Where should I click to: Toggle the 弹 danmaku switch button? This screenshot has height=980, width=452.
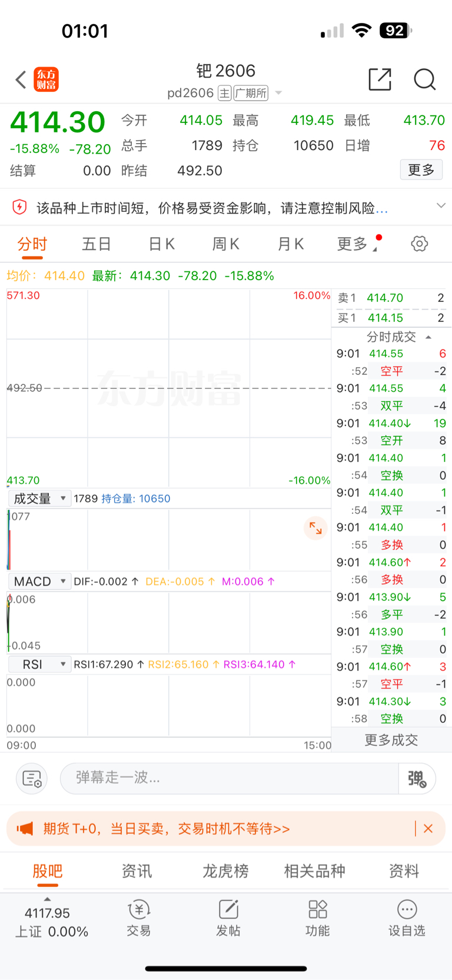(417, 779)
